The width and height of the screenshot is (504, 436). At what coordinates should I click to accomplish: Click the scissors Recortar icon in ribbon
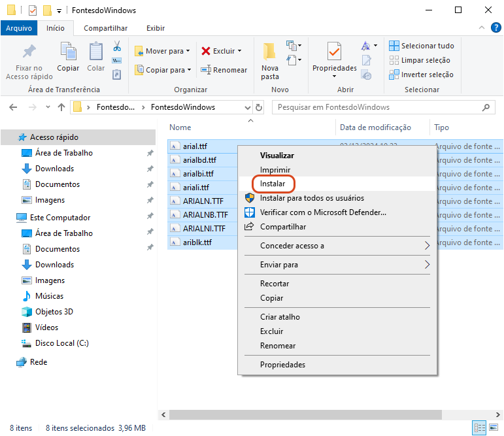click(117, 46)
